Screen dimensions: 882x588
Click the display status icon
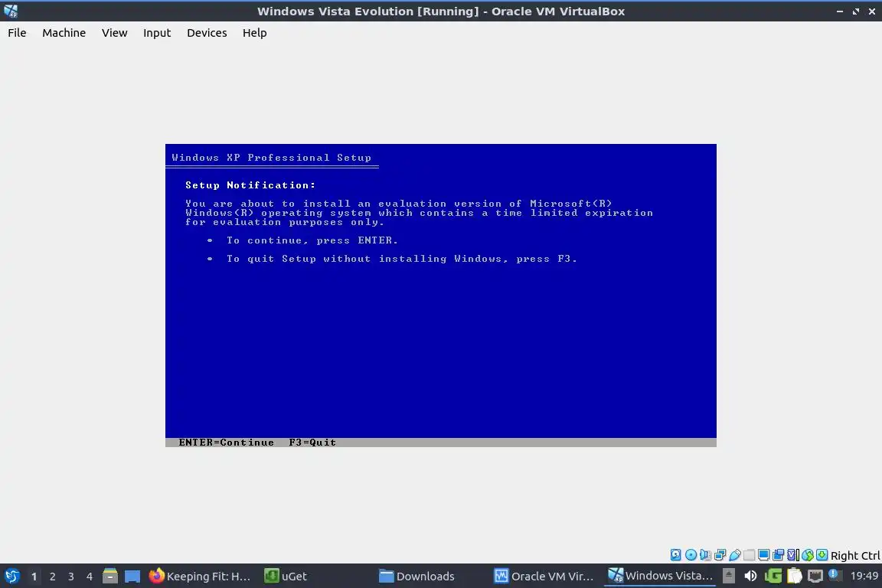763,555
